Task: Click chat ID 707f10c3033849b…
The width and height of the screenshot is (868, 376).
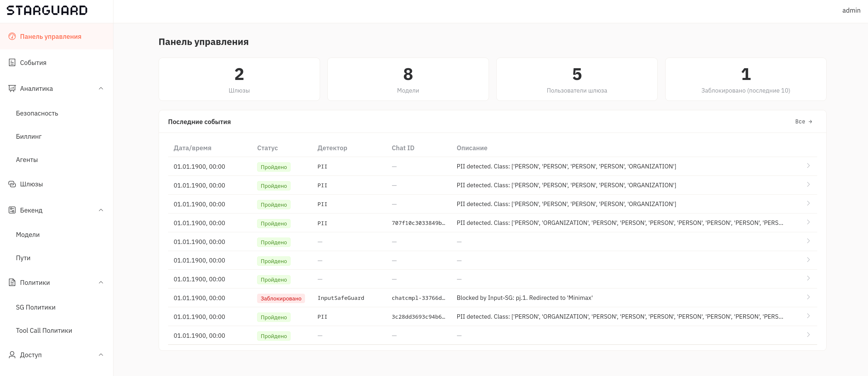Action: pyautogui.click(x=418, y=223)
